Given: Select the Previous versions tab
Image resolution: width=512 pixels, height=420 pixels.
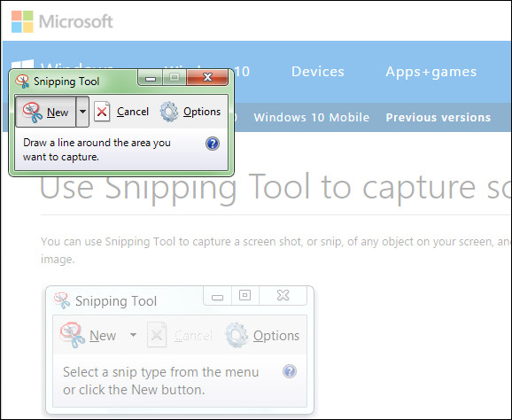Looking at the screenshot, I should pos(438,117).
